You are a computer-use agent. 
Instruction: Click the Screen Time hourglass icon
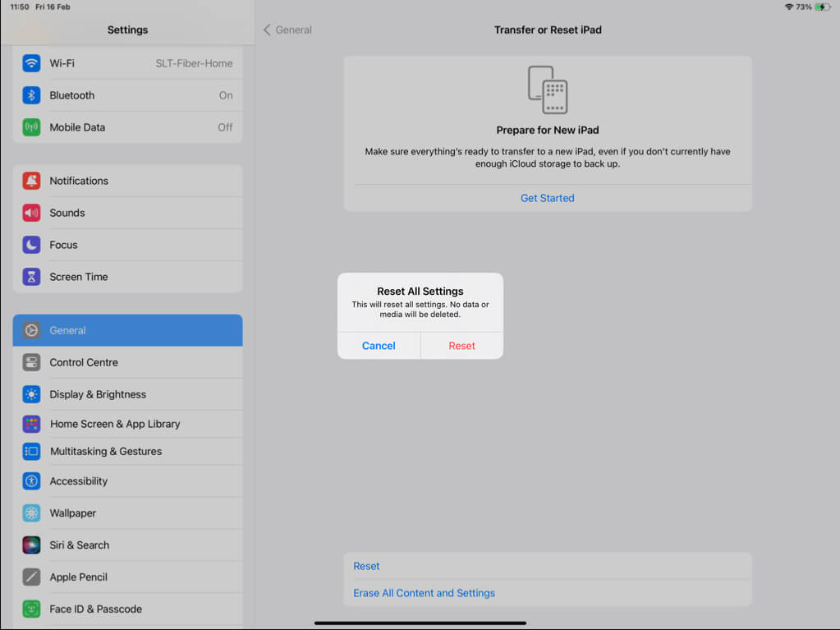31,277
